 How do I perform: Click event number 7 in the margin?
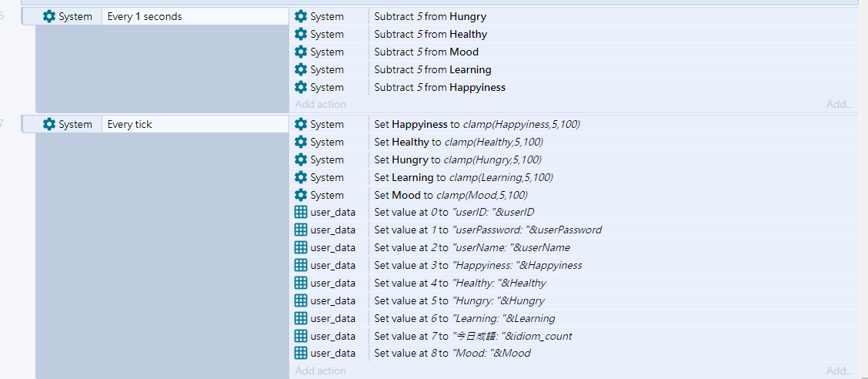point(2,124)
